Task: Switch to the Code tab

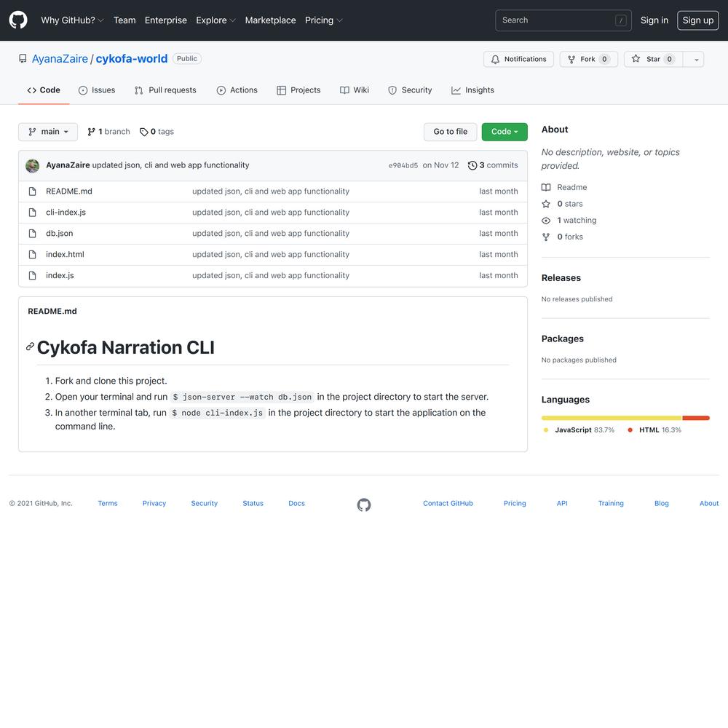Action: pos(44,90)
